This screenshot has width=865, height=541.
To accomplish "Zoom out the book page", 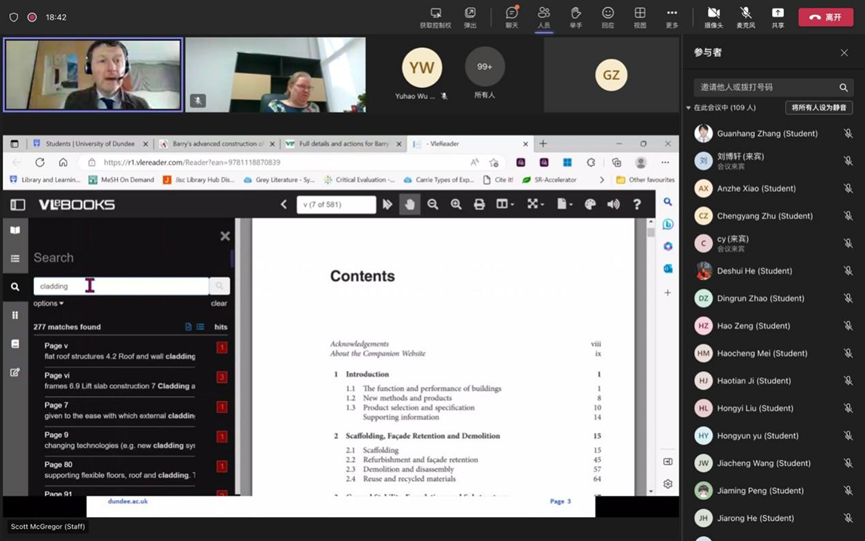I will point(433,204).
